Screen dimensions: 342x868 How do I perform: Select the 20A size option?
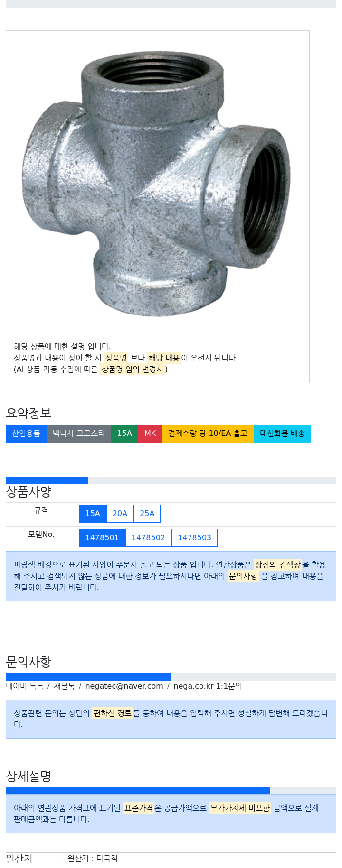click(x=120, y=514)
